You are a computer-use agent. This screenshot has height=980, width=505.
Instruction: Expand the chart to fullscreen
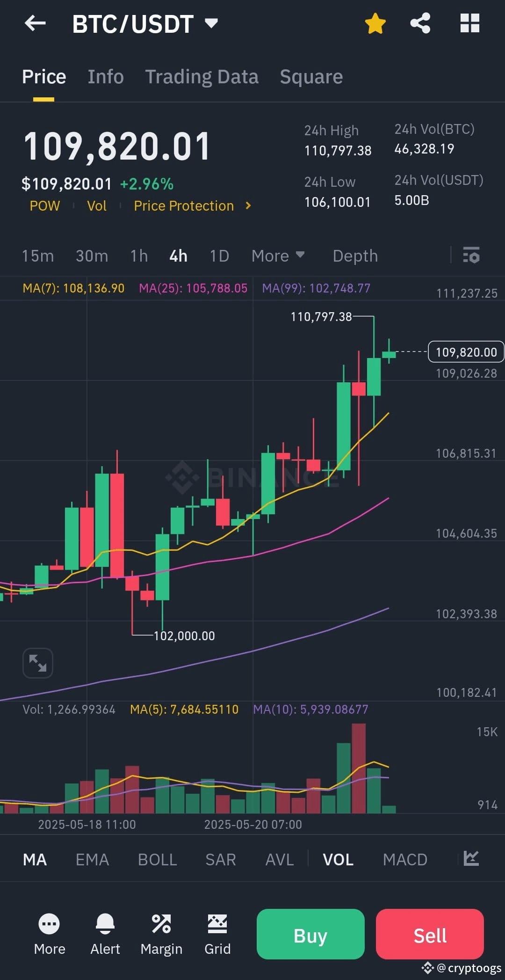pyautogui.click(x=37, y=663)
